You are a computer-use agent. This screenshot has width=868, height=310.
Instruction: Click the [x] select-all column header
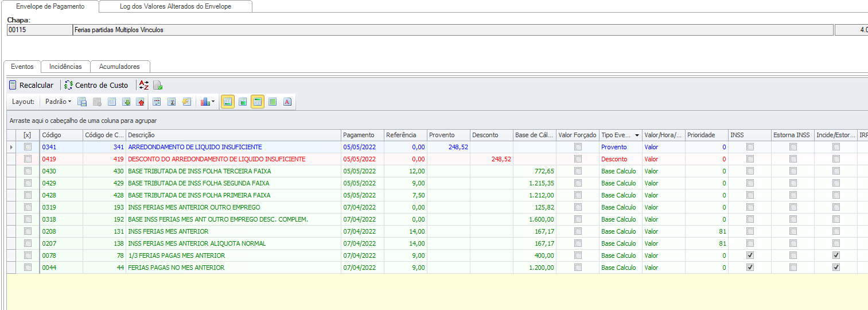(x=28, y=135)
